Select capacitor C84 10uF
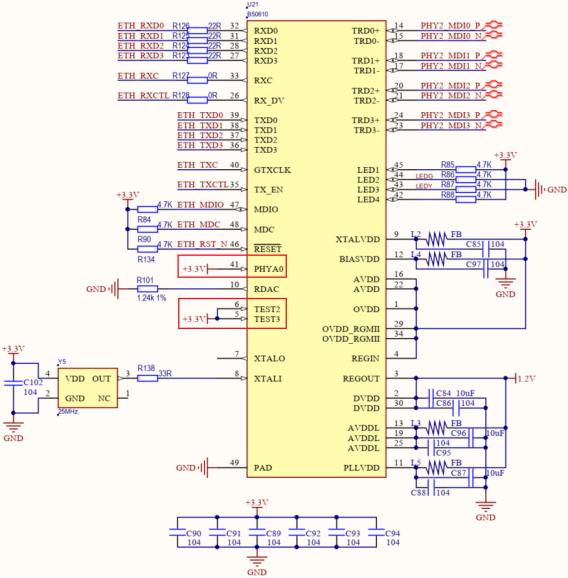This screenshot has width=568, height=578. (x=431, y=398)
